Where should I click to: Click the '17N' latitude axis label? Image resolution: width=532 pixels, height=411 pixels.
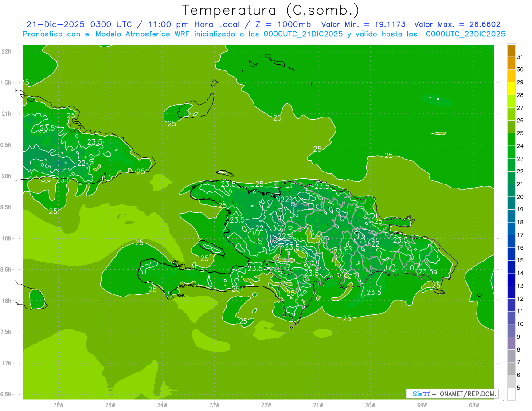point(7,363)
